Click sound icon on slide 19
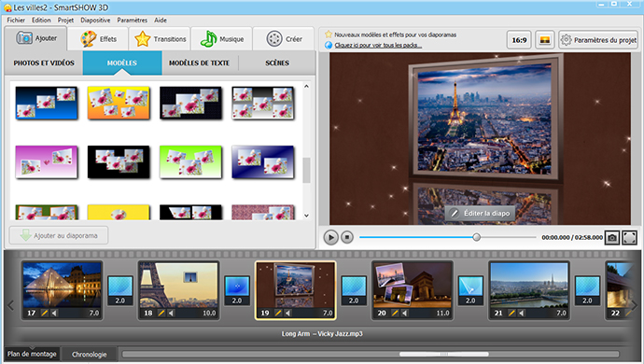The width and height of the screenshot is (644, 364). [x=287, y=313]
